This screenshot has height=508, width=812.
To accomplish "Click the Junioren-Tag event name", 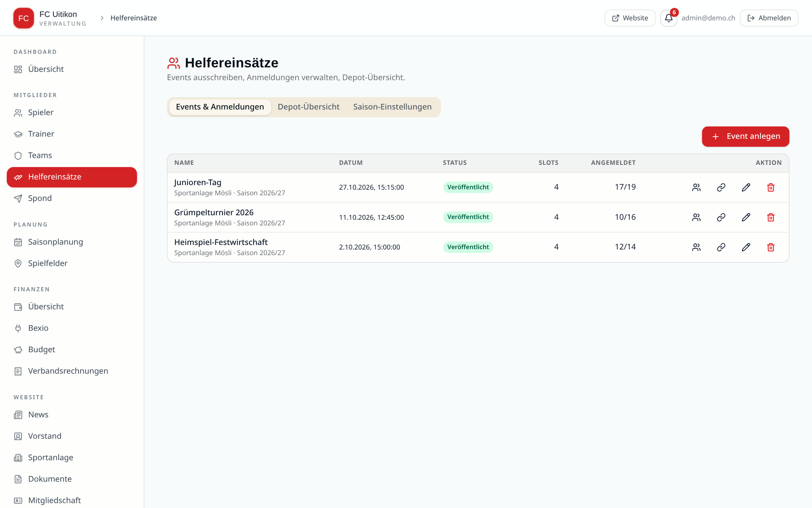I will (x=198, y=183).
